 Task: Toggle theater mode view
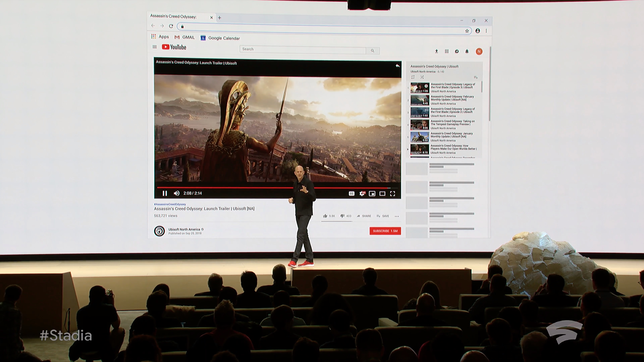pyautogui.click(x=382, y=194)
